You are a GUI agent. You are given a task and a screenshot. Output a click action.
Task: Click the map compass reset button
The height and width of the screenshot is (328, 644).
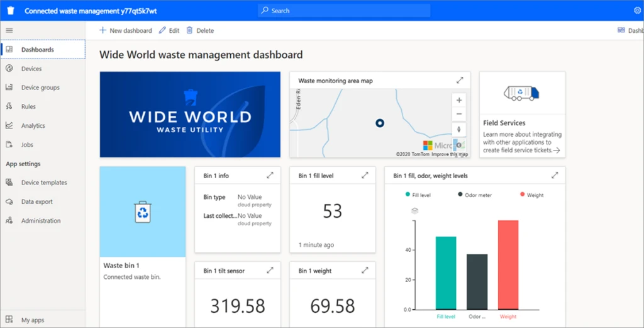[458, 129]
